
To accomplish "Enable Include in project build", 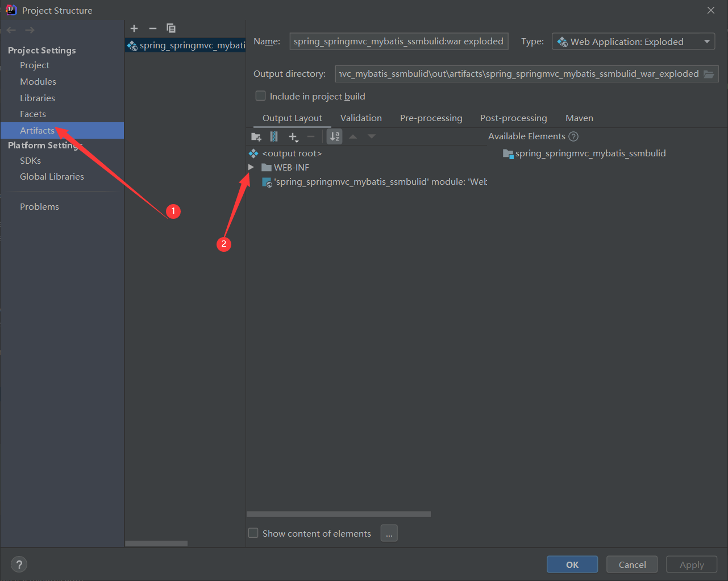I will (x=260, y=96).
